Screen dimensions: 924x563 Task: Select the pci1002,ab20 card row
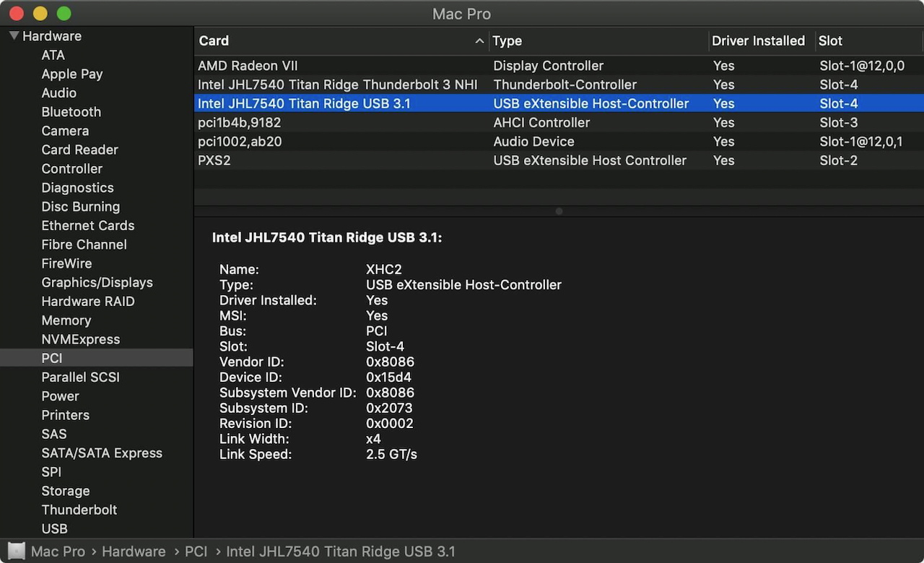559,141
